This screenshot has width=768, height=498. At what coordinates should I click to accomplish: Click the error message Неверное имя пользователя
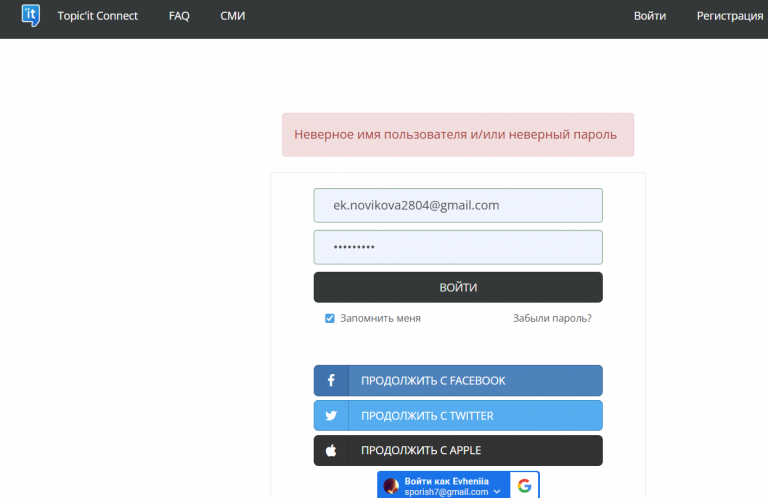(458, 135)
